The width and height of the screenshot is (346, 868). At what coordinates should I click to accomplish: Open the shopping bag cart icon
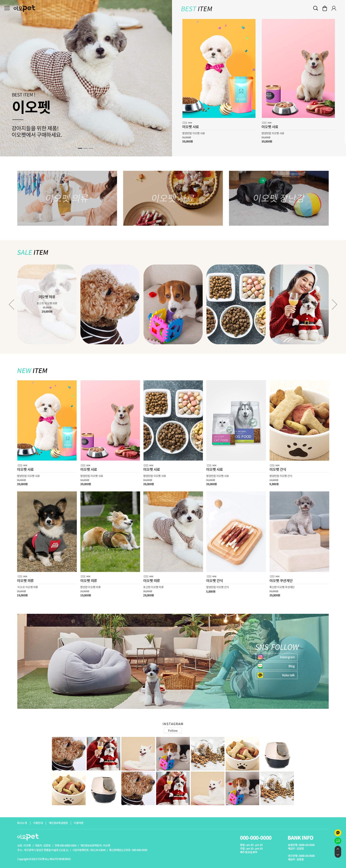point(325,8)
